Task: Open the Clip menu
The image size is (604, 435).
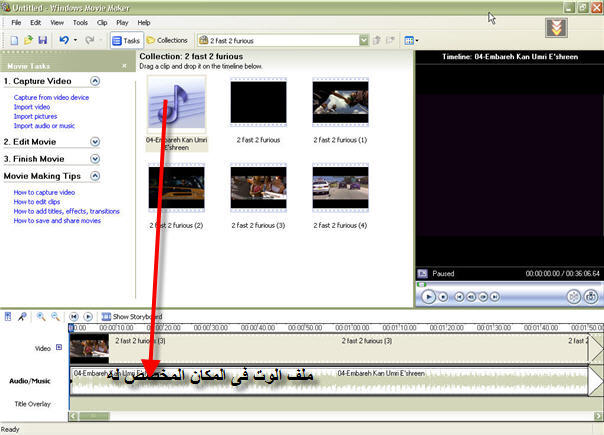Action: click(102, 22)
